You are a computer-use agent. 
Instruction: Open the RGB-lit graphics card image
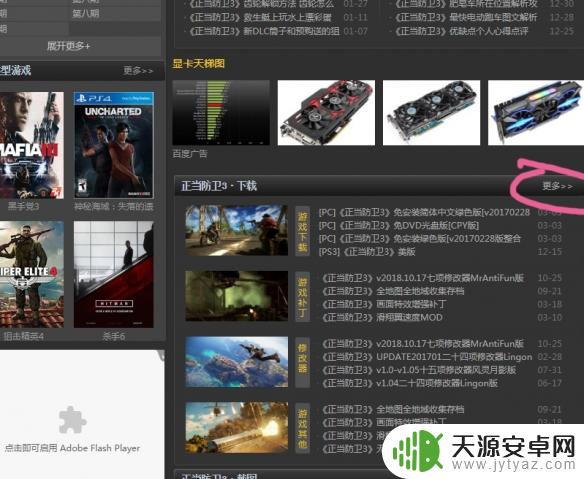click(536, 112)
